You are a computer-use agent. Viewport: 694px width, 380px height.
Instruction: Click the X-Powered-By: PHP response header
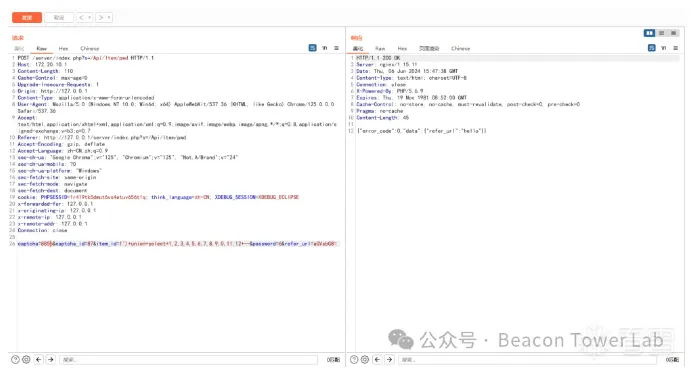coord(389,91)
